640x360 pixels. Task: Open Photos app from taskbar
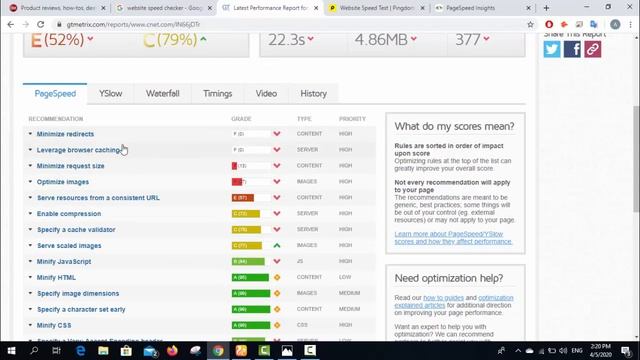pyautogui.click(x=287, y=351)
